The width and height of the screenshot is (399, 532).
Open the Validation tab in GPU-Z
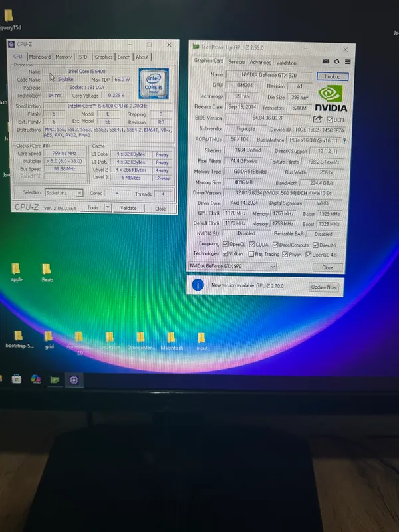(x=286, y=62)
